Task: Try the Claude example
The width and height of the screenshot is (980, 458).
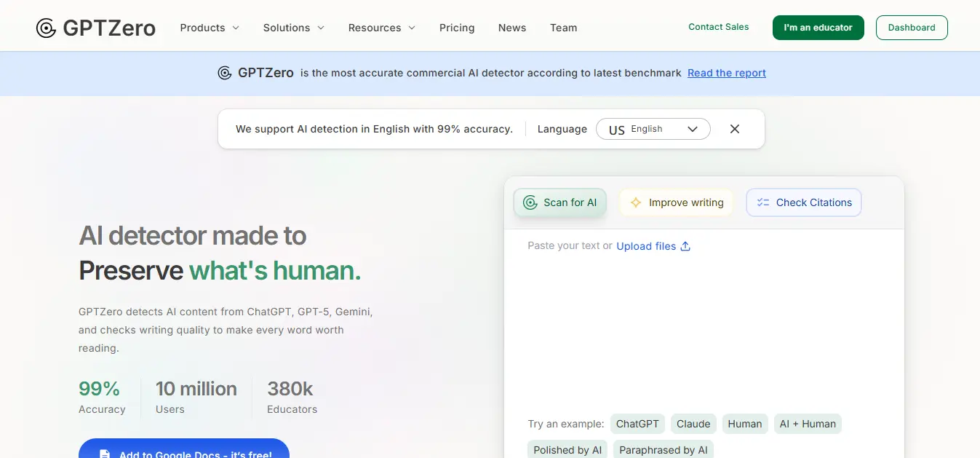Action: (693, 424)
